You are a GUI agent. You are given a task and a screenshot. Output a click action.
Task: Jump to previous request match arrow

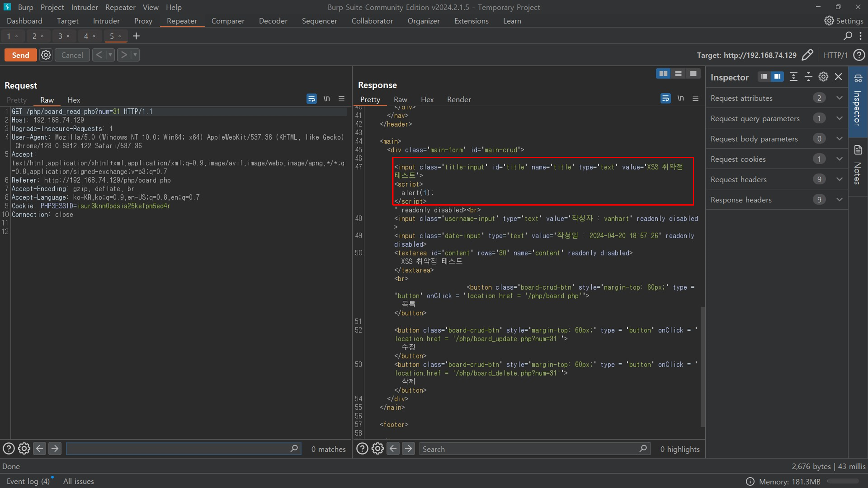pyautogui.click(x=39, y=449)
